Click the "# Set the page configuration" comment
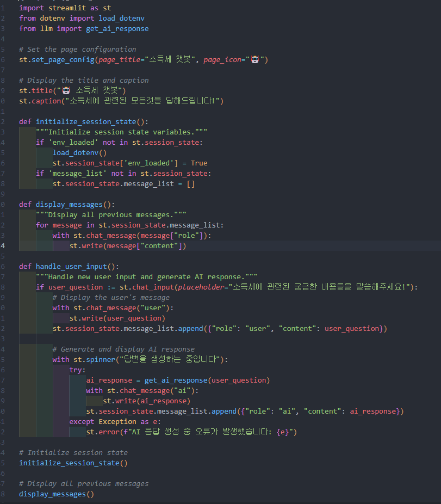Viewport: 441px width, 504px height. click(x=77, y=49)
